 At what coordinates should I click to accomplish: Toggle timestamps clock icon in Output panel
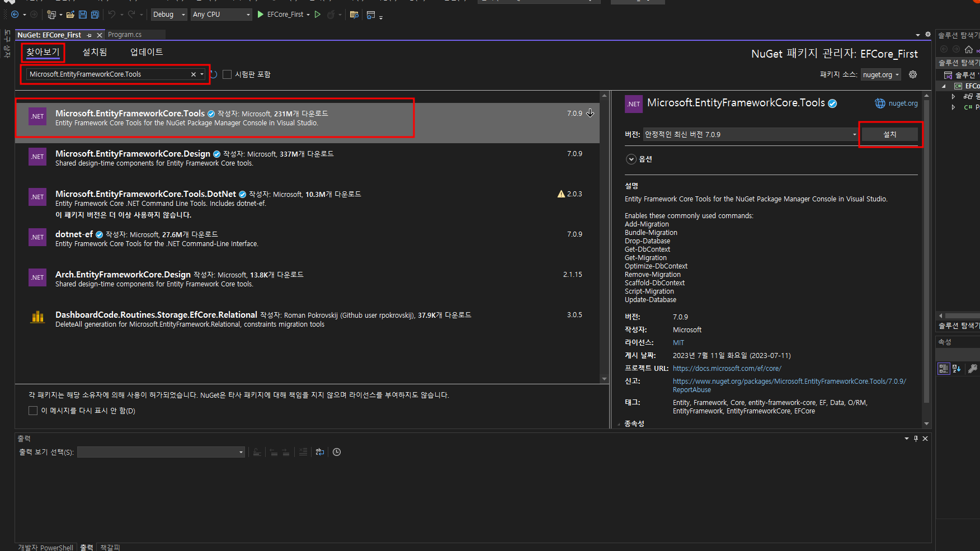tap(337, 452)
